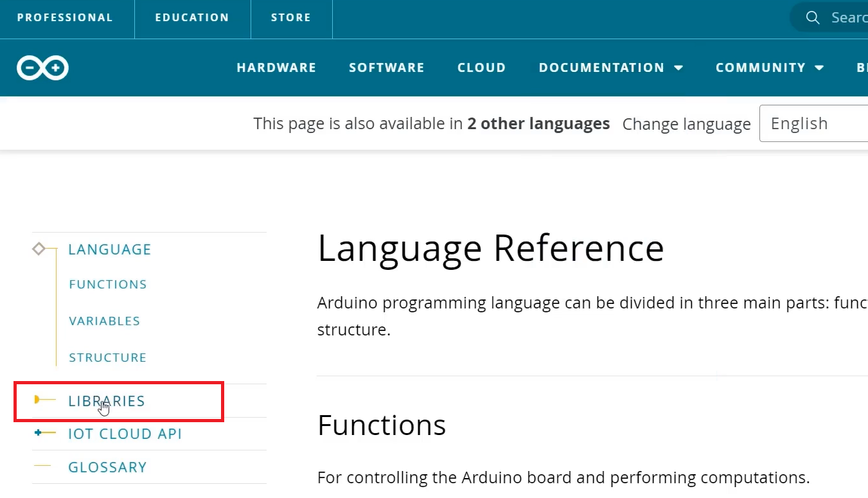The width and height of the screenshot is (868, 498).
Task: Click the Language Reference heading
Action: click(x=491, y=249)
